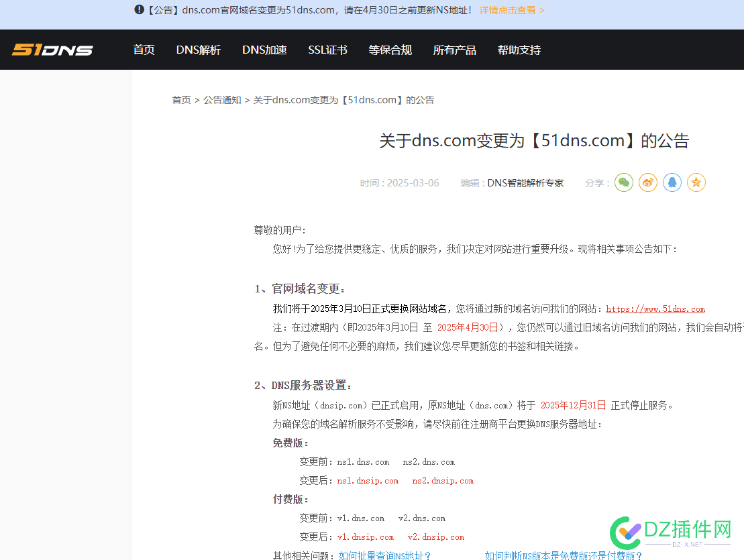Click the announcement exclamation icon in banner

point(139,9)
